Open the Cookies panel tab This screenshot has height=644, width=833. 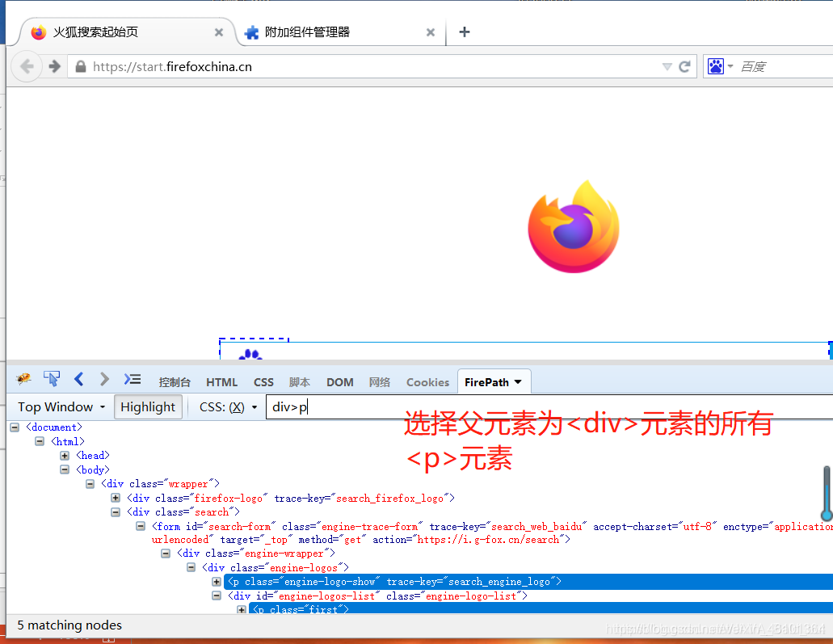pyautogui.click(x=427, y=382)
